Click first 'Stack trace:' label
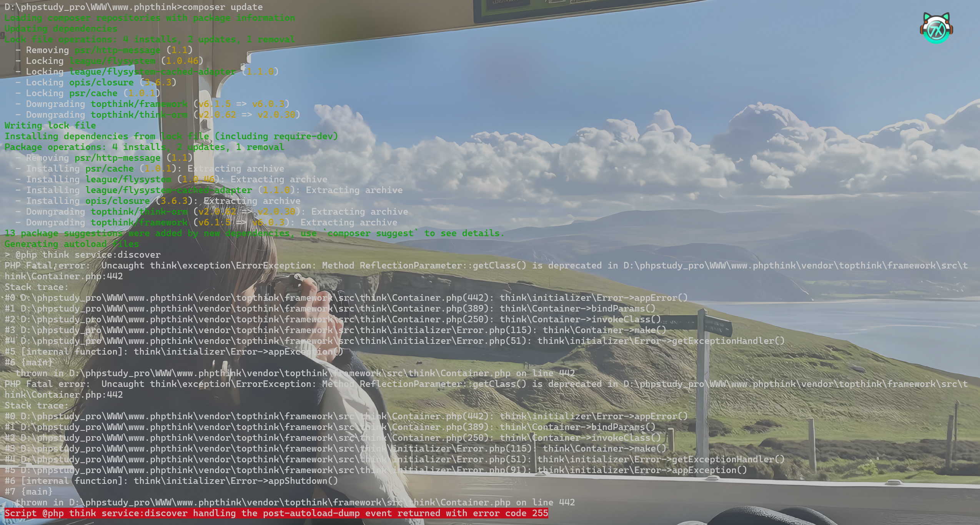This screenshot has width=980, height=525. [37, 287]
